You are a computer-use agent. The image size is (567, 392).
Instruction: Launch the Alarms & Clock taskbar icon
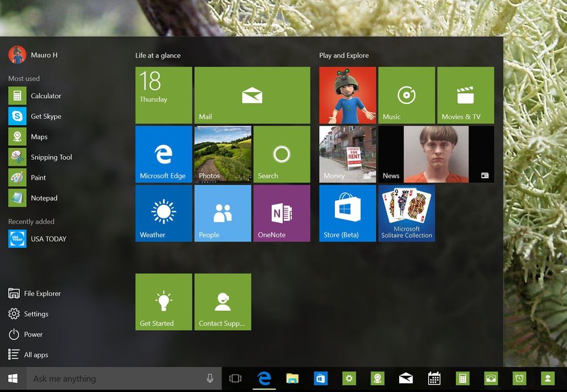[x=518, y=378]
